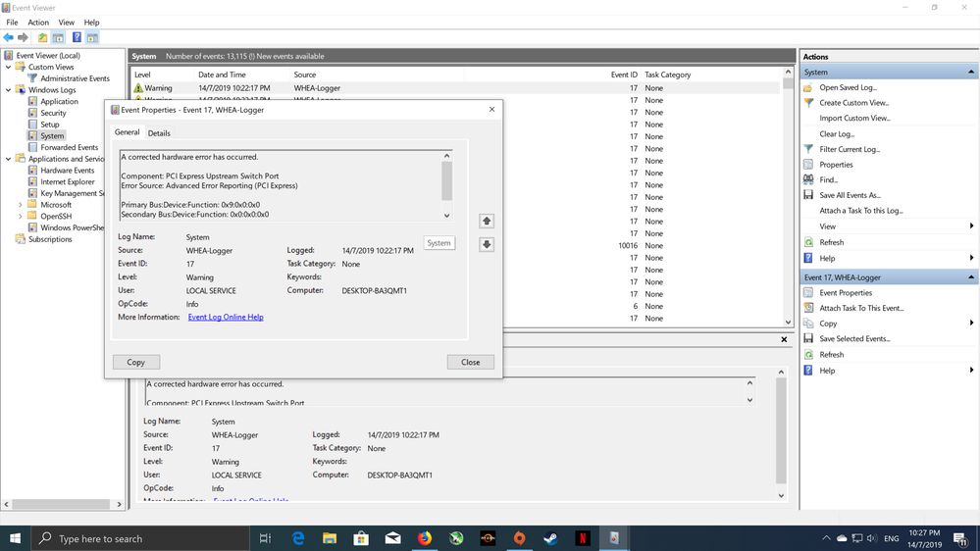Click the Save All Events As disk icon

point(808,195)
